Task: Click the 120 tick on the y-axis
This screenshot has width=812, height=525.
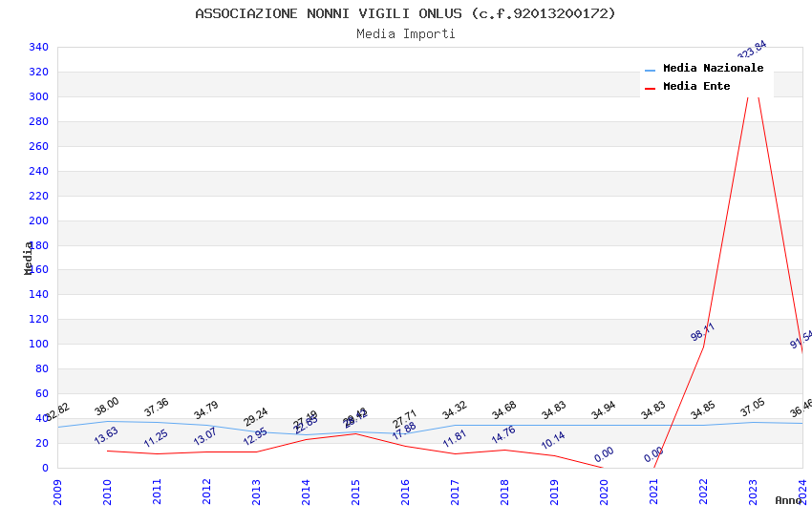Action: pos(39,319)
